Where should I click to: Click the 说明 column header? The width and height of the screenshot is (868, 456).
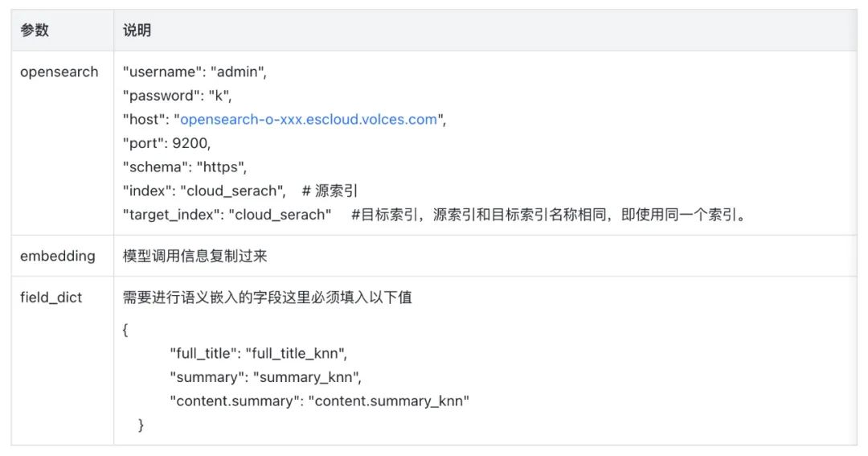click(137, 31)
